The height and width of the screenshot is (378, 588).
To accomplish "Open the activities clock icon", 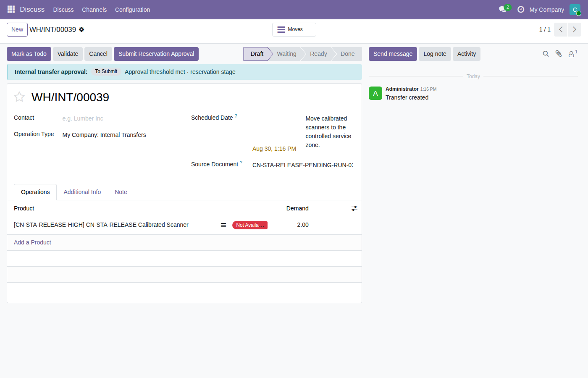I will 521,9.
